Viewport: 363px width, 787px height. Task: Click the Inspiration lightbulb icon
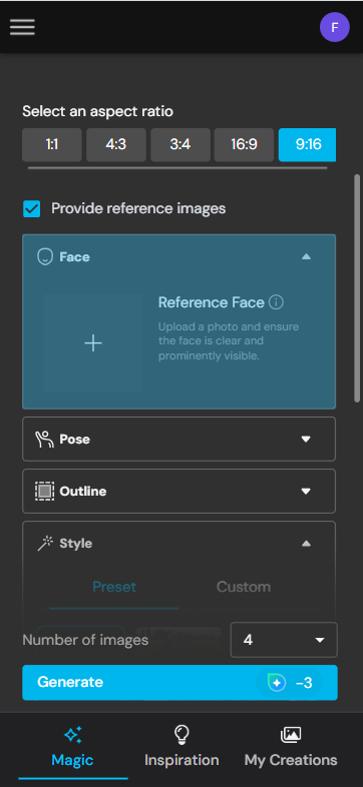(x=181, y=735)
